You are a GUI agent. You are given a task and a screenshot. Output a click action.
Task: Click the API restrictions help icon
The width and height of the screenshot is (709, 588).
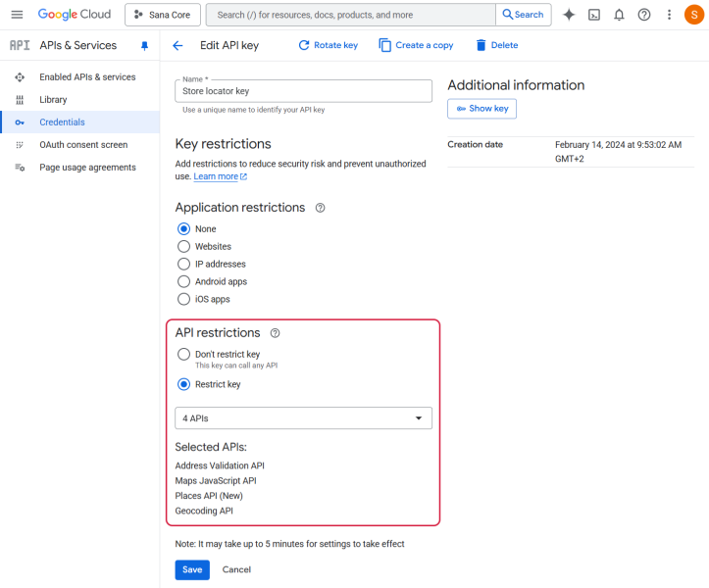point(275,333)
